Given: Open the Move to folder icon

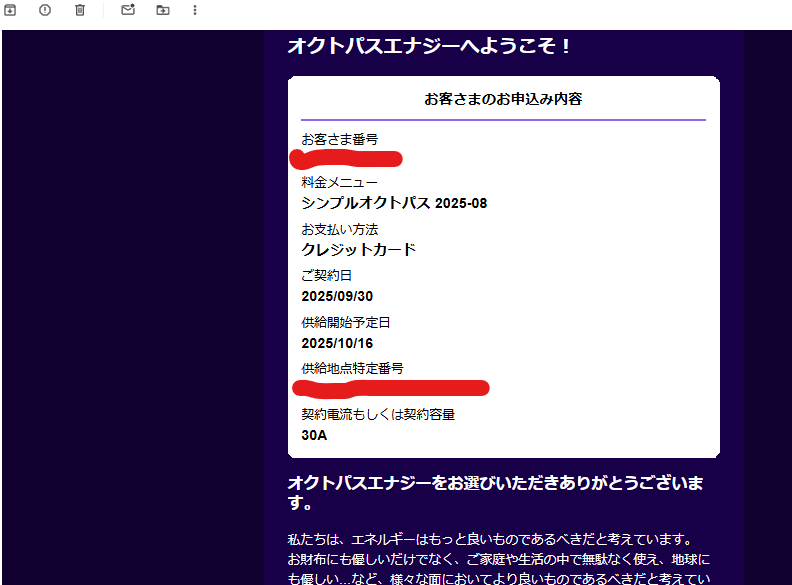Looking at the screenshot, I should click(x=162, y=10).
